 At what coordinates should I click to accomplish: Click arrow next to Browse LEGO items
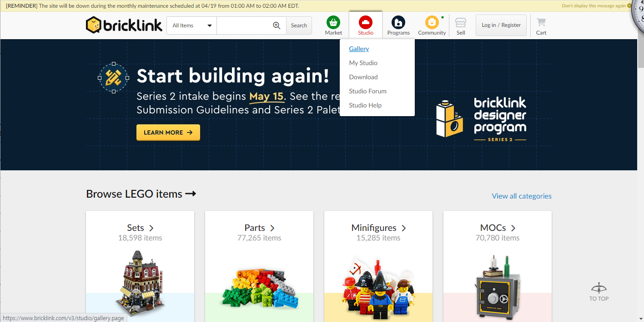click(191, 194)
